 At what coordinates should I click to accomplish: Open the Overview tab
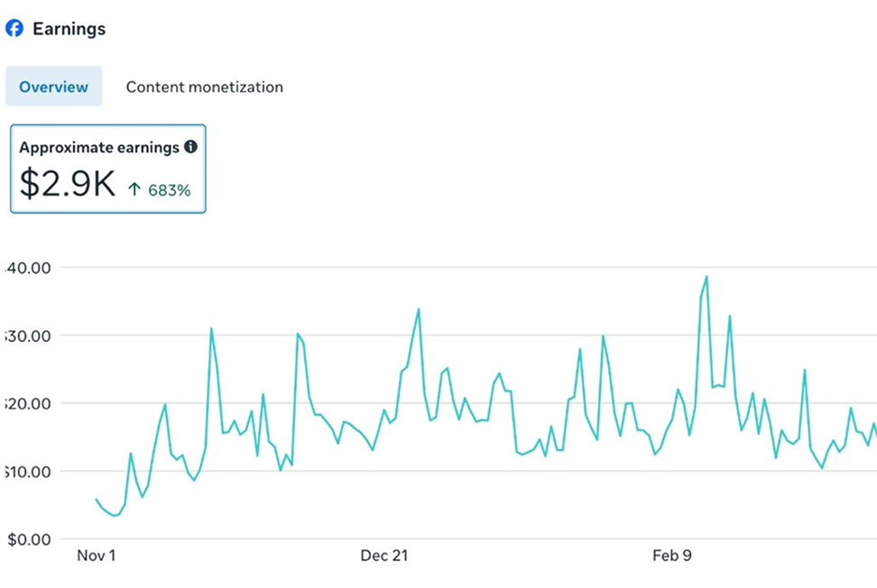click(54, 86)
